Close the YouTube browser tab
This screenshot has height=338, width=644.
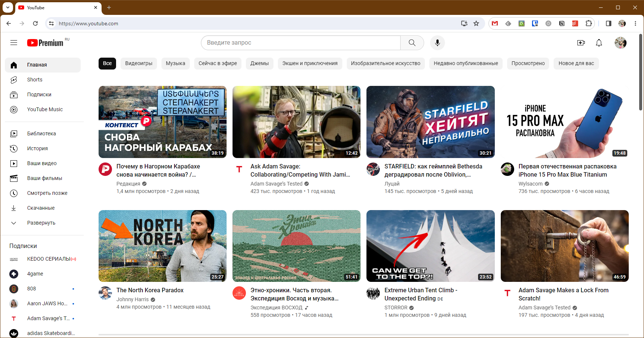(96, 7)
